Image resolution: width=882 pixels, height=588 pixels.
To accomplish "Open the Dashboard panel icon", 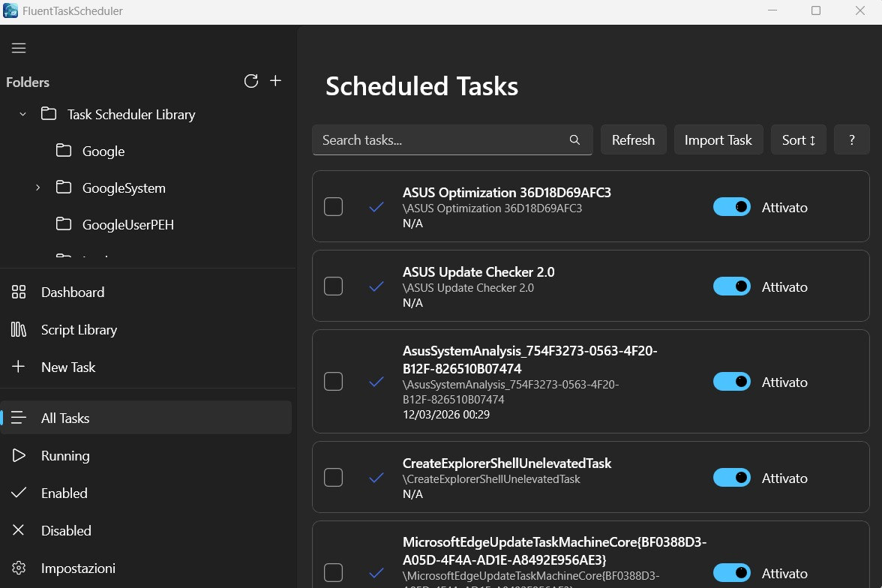I will pos(18,292).
